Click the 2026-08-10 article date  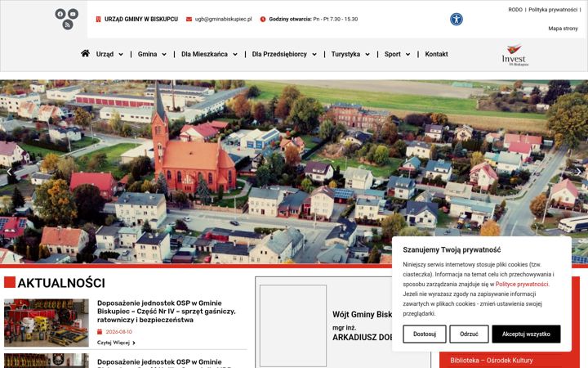(x=119, y=332)
